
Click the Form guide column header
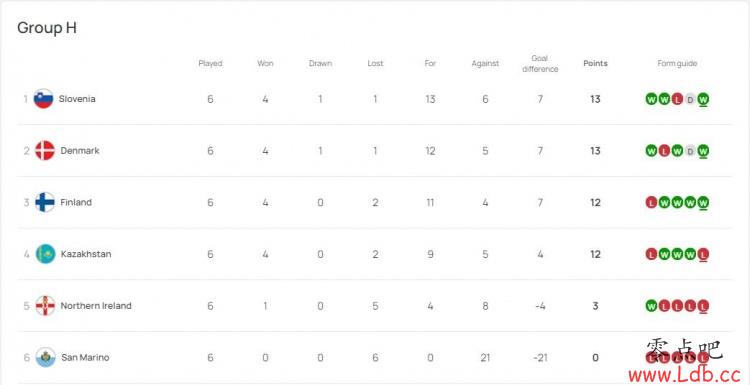(x=677, y=63)
